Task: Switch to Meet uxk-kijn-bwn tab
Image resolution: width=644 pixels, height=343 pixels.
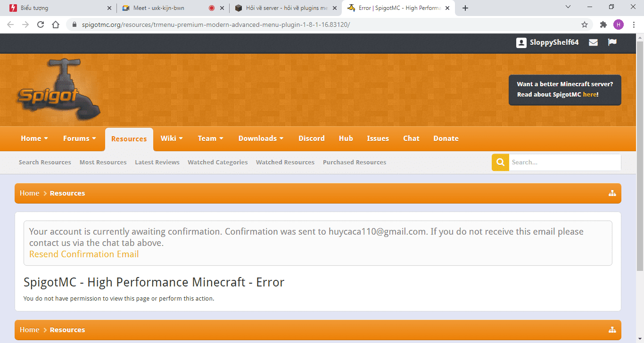Action: (x=173, y=8)
